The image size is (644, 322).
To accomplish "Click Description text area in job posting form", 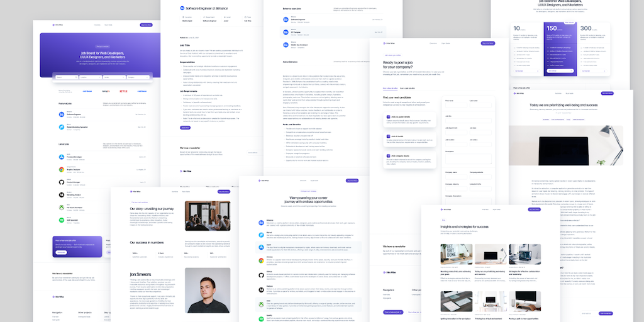I will [468, 159].
